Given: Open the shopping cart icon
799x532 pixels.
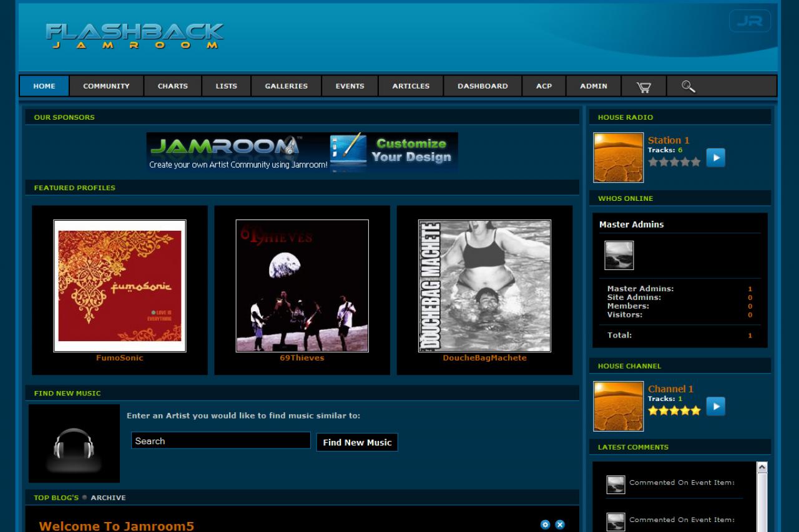Looking at the screenshot, I should [644, 87].
